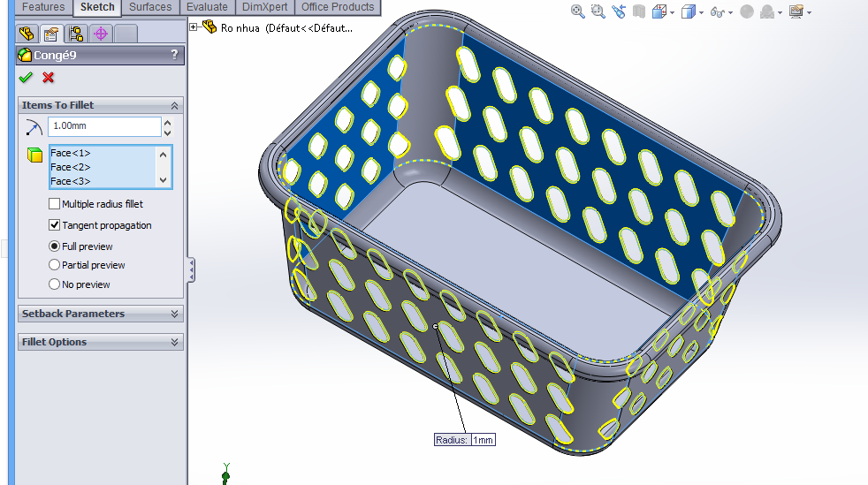Viewport: 868px width, 485px height.
Task: Cancel the fillet with red X
Action: [48, 78]
